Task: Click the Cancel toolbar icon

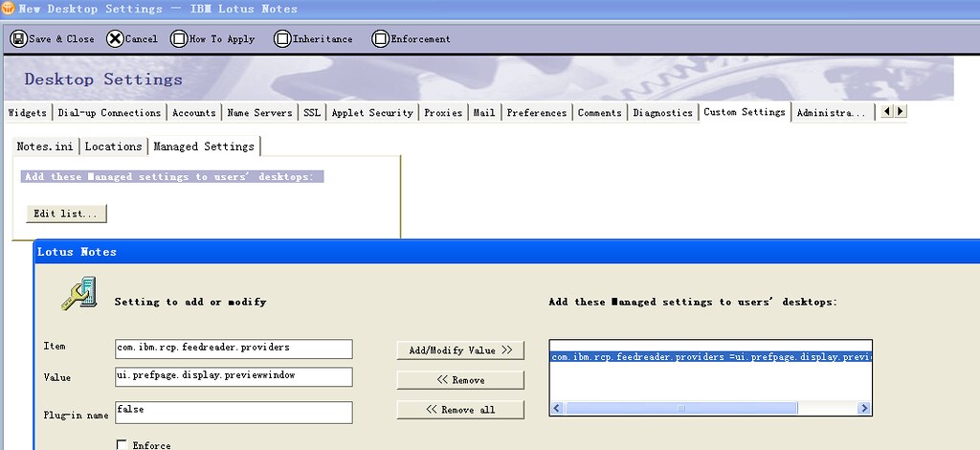Action: [115, 39]
